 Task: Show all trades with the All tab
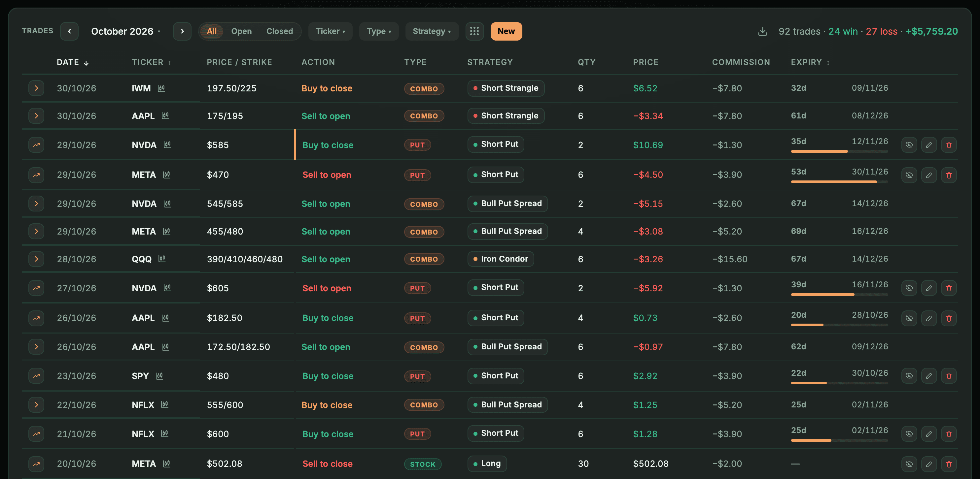click(212, 31)
